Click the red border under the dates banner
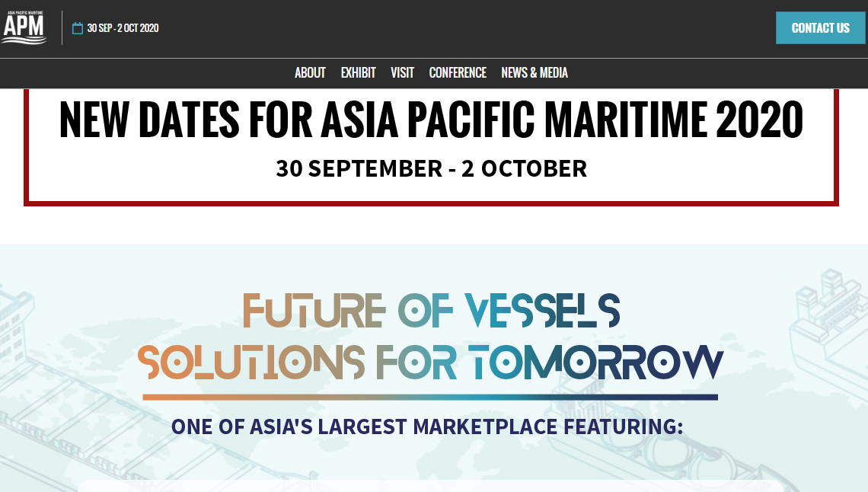This screenshot has width=868, height=492. click(431, 203)
